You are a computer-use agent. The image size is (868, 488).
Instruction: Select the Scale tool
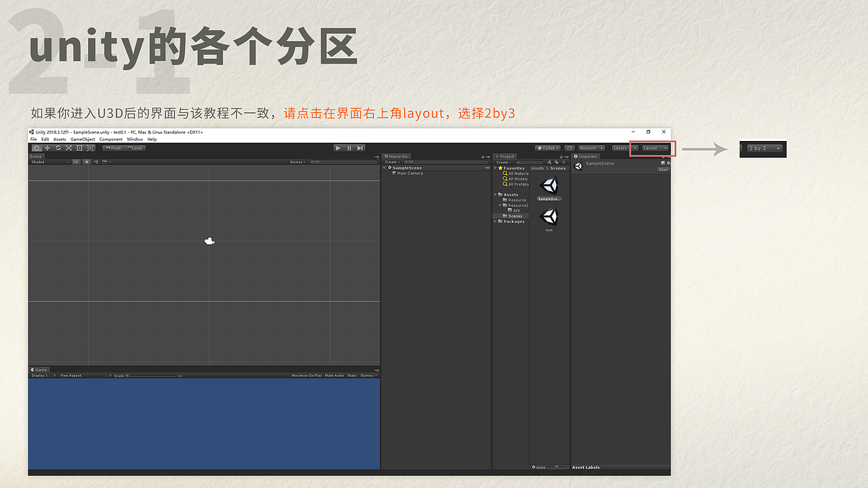(x=68, y=148)
